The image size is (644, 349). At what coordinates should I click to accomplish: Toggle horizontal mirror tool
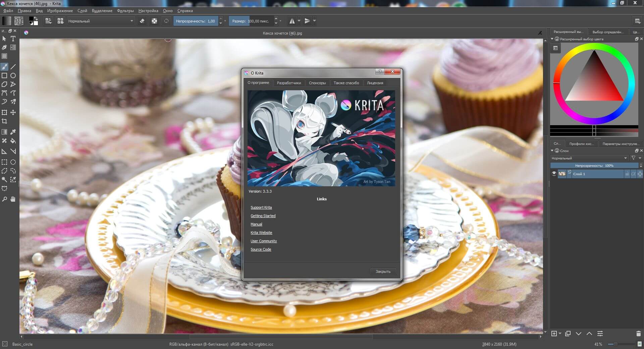point(292,21)
